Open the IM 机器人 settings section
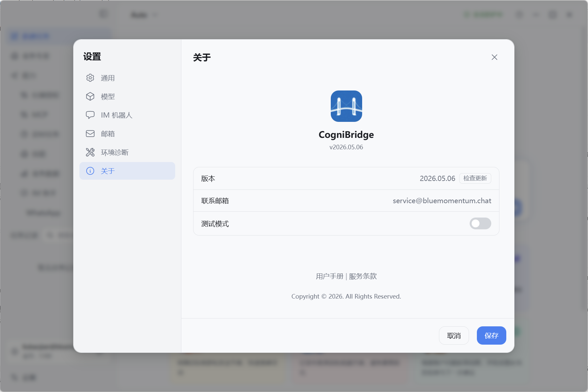The height and width of the screenshot is (392, 588). [x=127, y=115]
